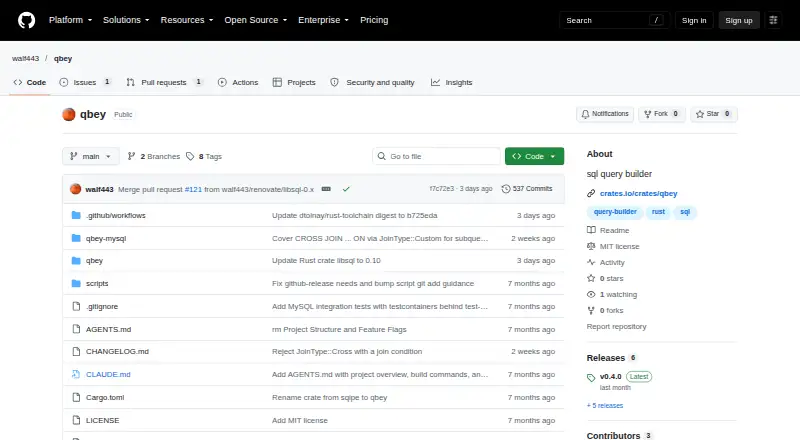Switch to the Issues tab
Viewport: 800px width, 440px height.
85,82
